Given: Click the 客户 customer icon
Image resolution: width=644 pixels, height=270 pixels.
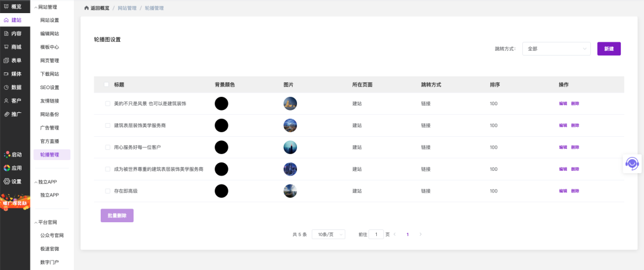Looking at the screenshot, I should [6, 100].
